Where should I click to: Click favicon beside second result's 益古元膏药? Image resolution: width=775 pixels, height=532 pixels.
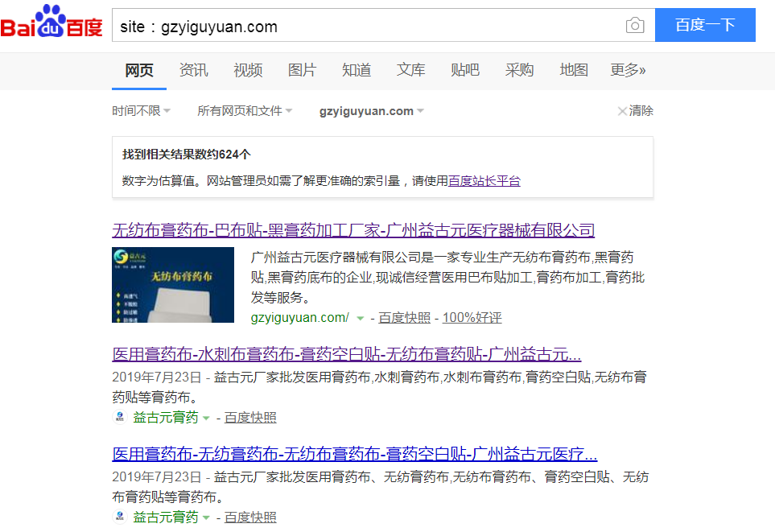pyautogui.click(x=120, y=417)
